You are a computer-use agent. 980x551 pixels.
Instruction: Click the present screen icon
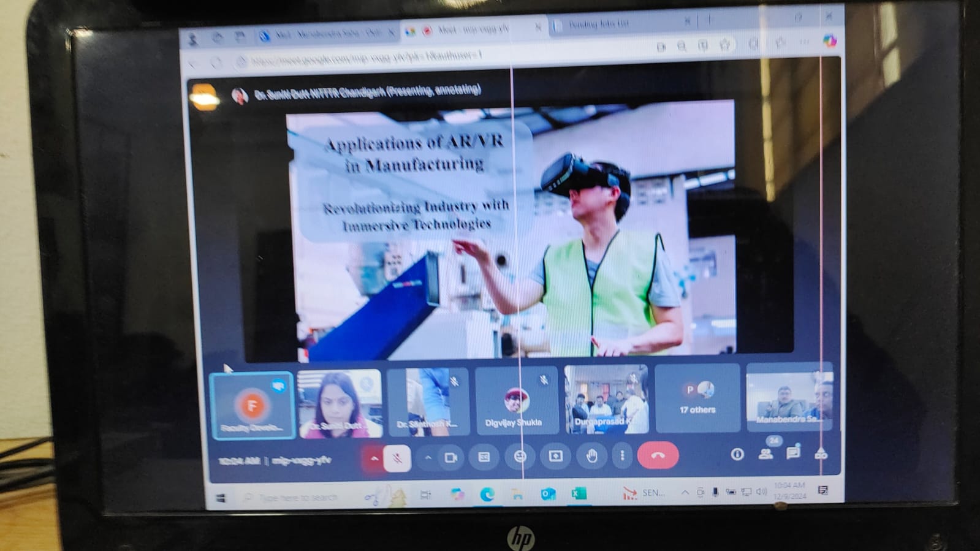coord(555,457)
